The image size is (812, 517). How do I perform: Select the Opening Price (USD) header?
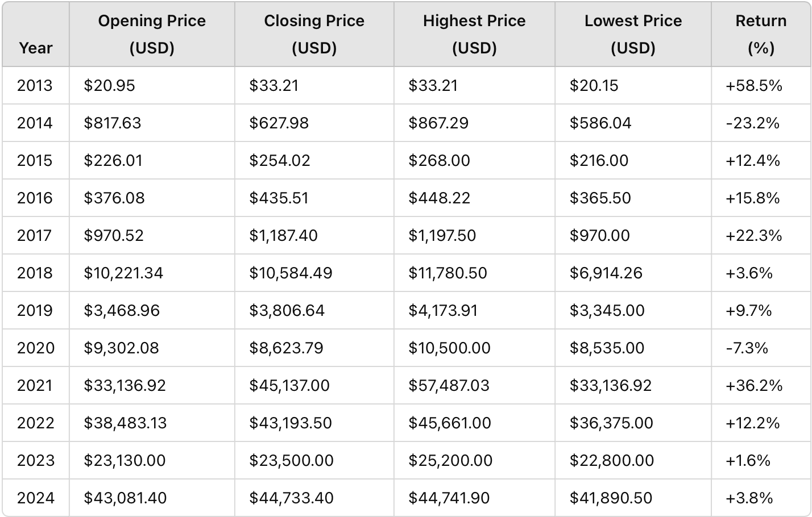pyautogui.click(x=152, y=34)
